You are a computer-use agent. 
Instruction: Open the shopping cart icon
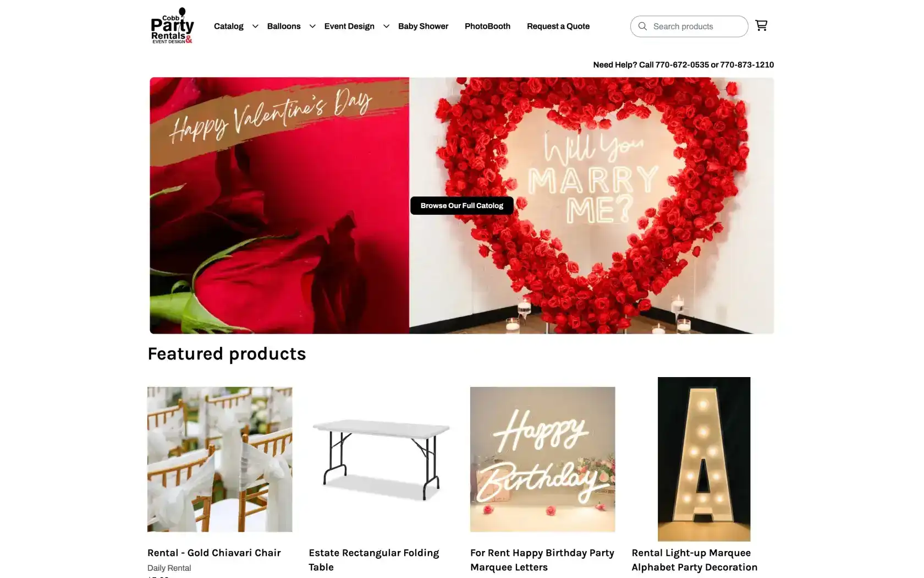coord(761,25)
